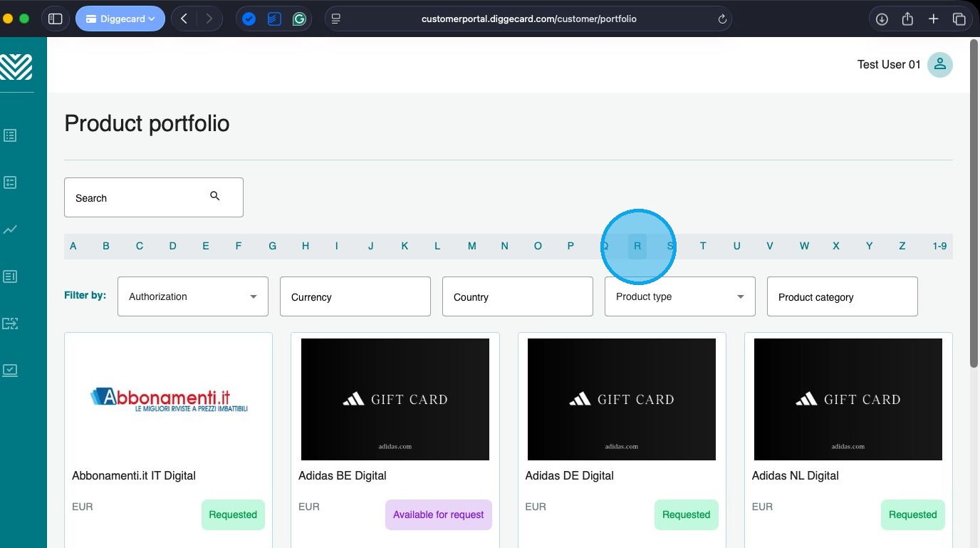Viewport: 980px width, 548px height.
Task: Filter products by letter D
Action: [x=172, y=247]
